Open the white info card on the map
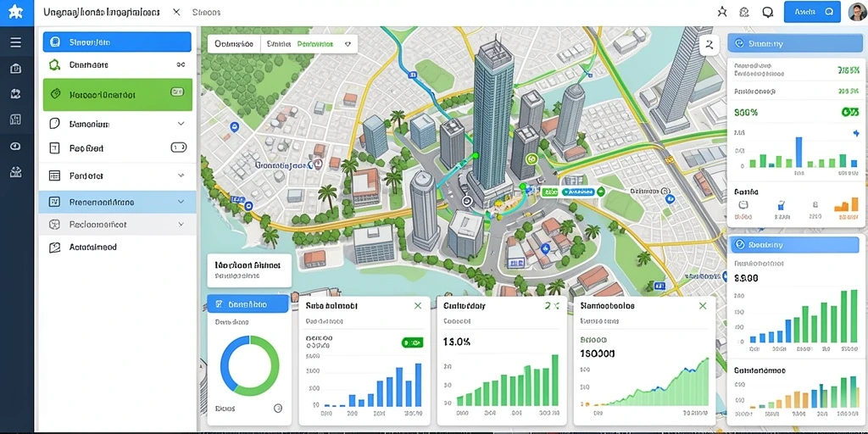 [x=249, y=270]
